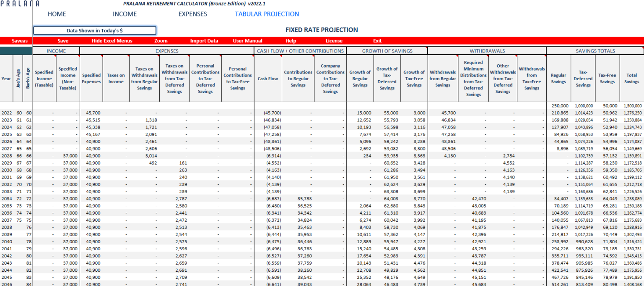This screenshot has width=644, height=286.
Task: Toggle Data Shown in Today's $
Action: point(94,30)
